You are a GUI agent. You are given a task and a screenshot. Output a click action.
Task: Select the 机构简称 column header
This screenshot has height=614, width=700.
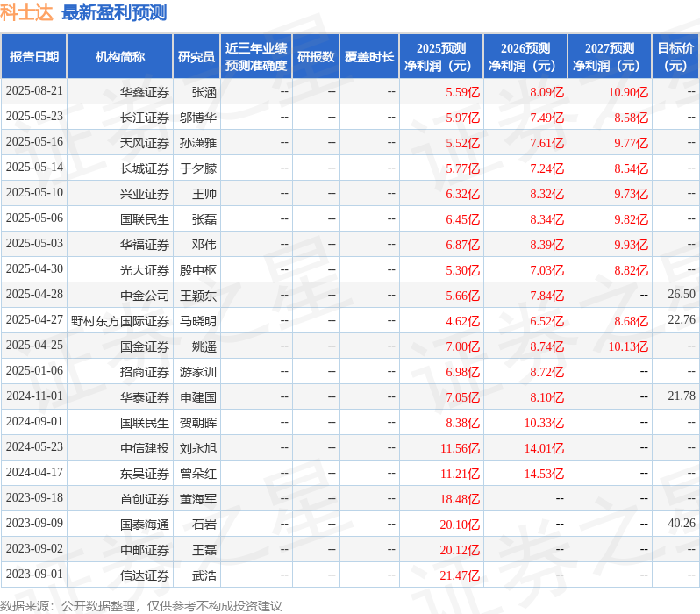(119, 57)
